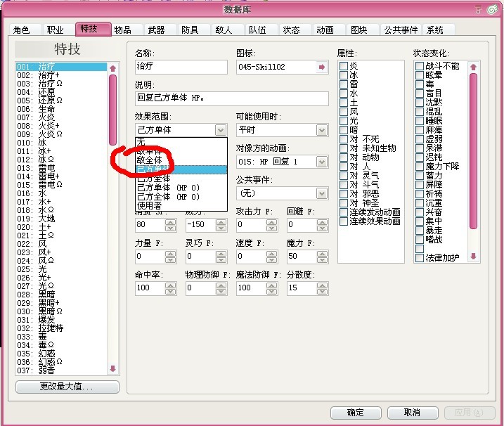Image resolution: width=504 pixels, height=426 pixels.
Task: Choose 己方单体 (HP 0) option
Action: (x=181, y=188)
